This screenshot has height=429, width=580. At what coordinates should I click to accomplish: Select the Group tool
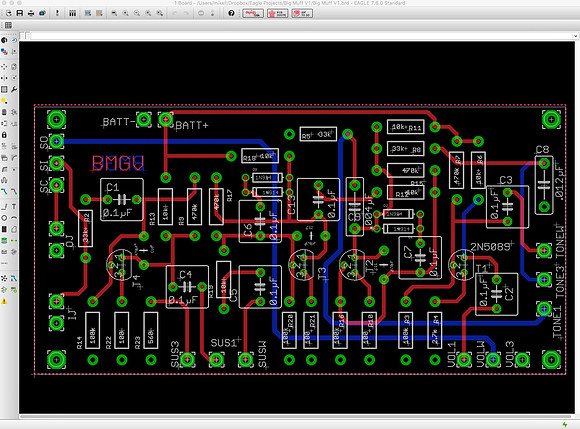pyautogui.click(x=4, y=89)
